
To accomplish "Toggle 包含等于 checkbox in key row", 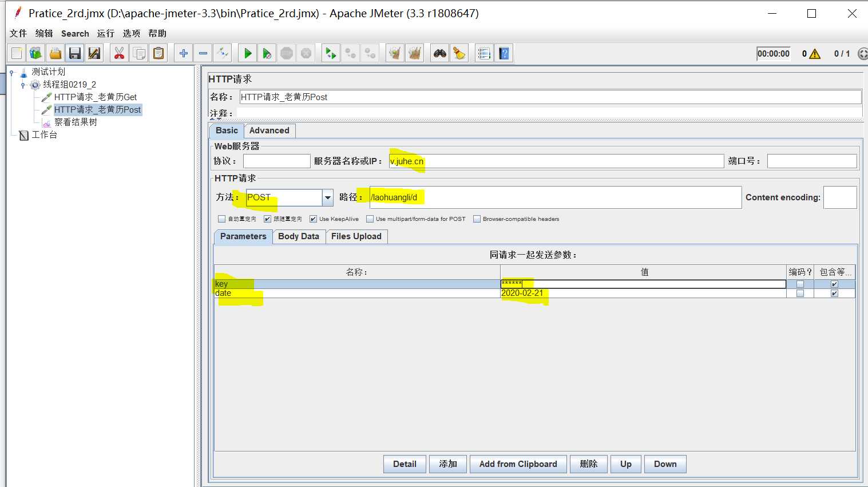I will point(834,284).
